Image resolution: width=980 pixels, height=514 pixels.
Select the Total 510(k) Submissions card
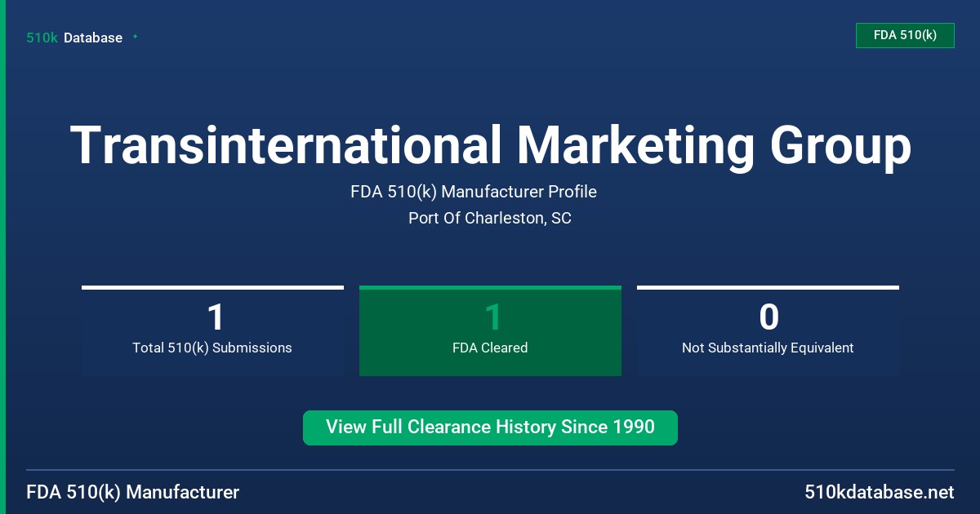click(x=212, y=330)
